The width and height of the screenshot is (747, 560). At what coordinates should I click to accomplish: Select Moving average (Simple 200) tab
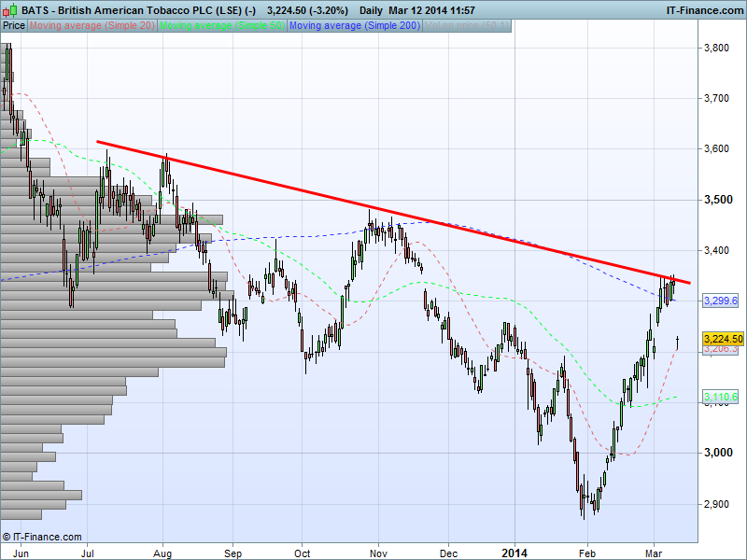355,25
